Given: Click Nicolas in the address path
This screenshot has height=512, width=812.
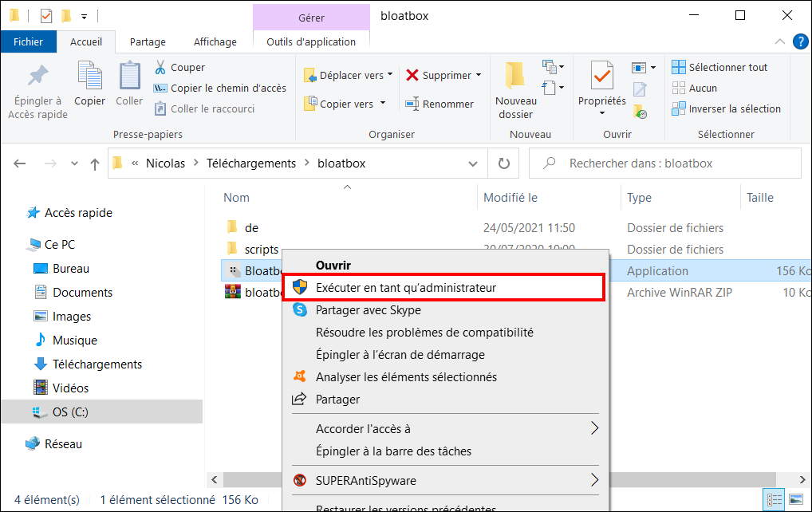Looking at the screenshot, I should [x=165, y=163].
